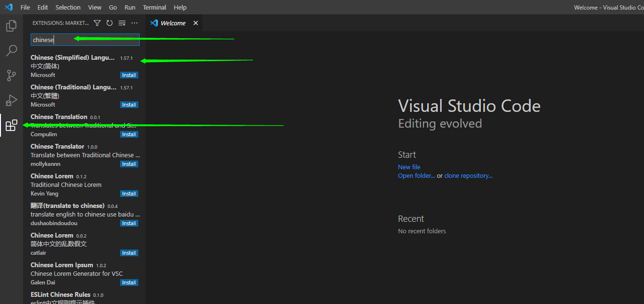Open the Terminal menu
Image resolution: width=644 pixels, height=304 pixels.
point(155,7)
